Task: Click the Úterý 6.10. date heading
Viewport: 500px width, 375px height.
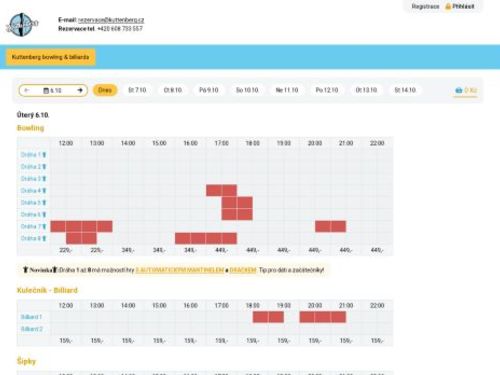Action: 33,115
